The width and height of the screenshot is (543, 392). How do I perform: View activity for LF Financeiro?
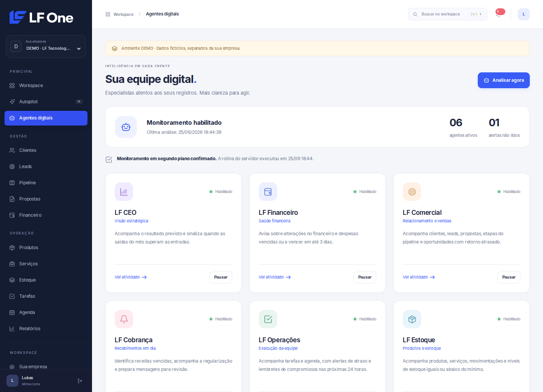(x=275, y=277)
